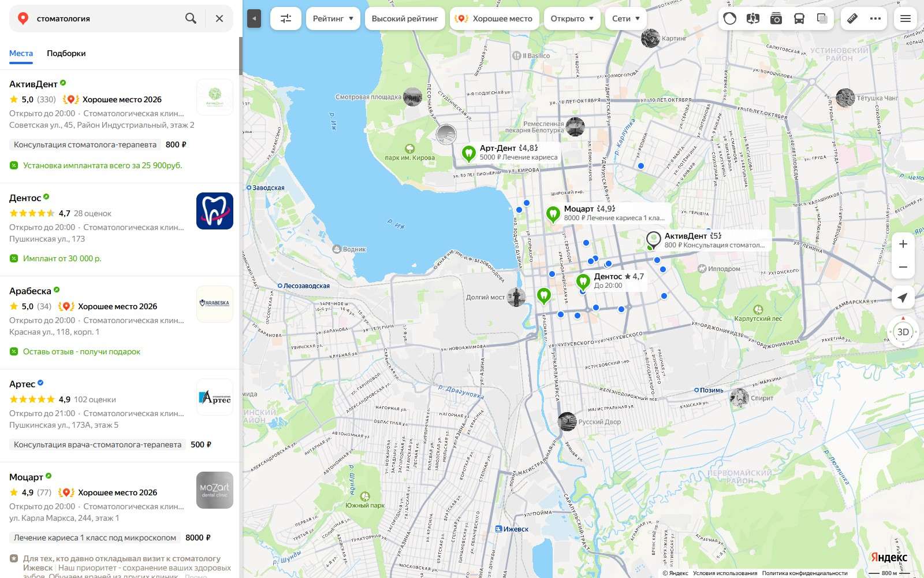Click the Arabeska logo thumbnail

coord(215,304)
